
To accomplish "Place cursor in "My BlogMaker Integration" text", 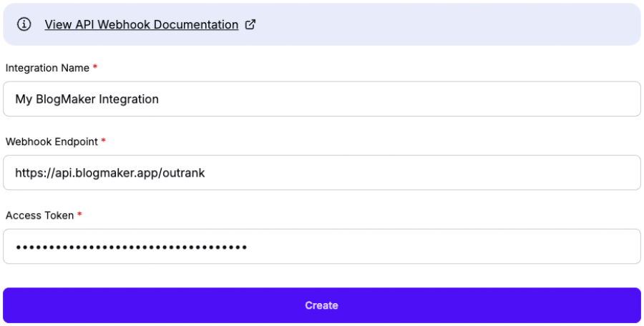I will pos(87,99).
